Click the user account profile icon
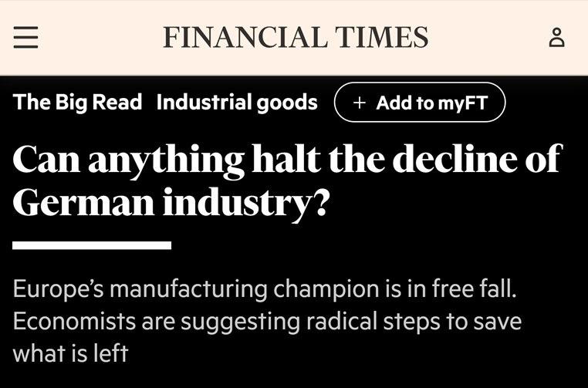Image resolution: width=588 pixels, height=388 pixels. pos(556,37)
